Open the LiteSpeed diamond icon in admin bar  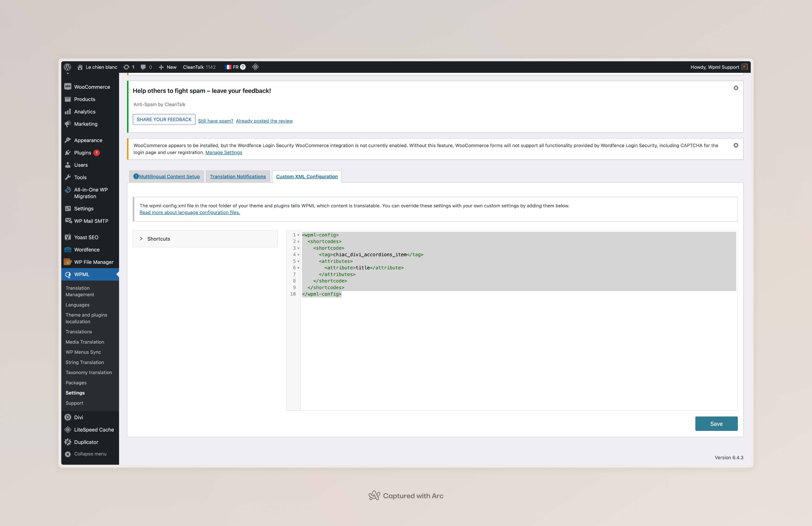tap(256, 67)
